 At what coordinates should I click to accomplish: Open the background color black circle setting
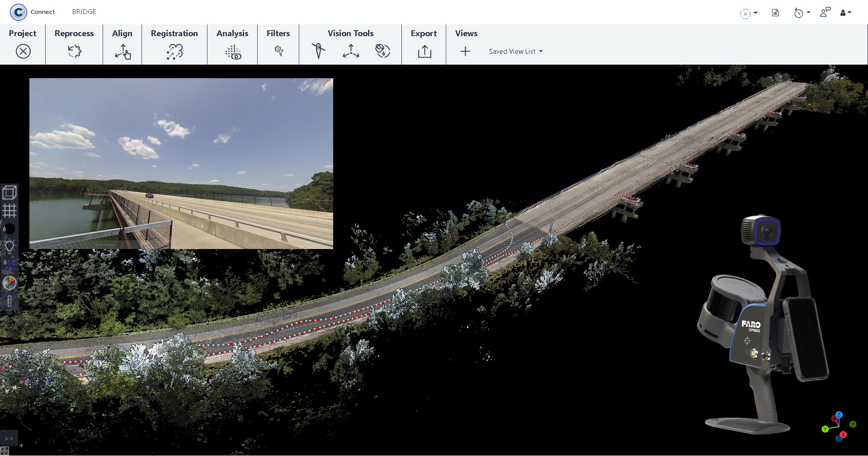pos(9,229)
